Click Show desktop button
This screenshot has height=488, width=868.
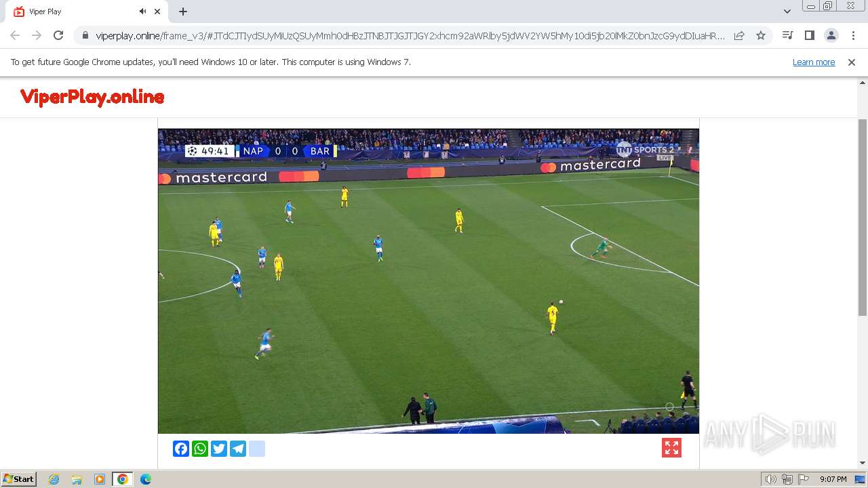pos(861,479)
